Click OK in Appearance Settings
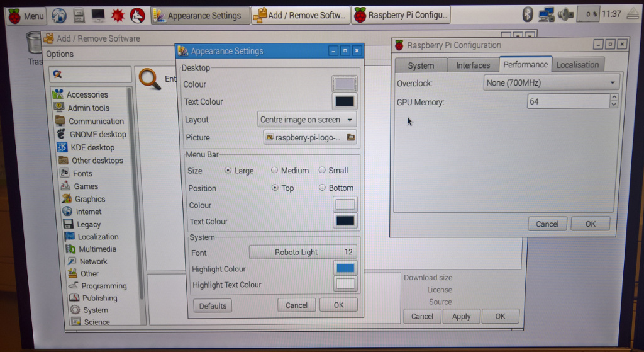Image resolution: width=644 pixels, height=352 pixels. coord(338,305)
